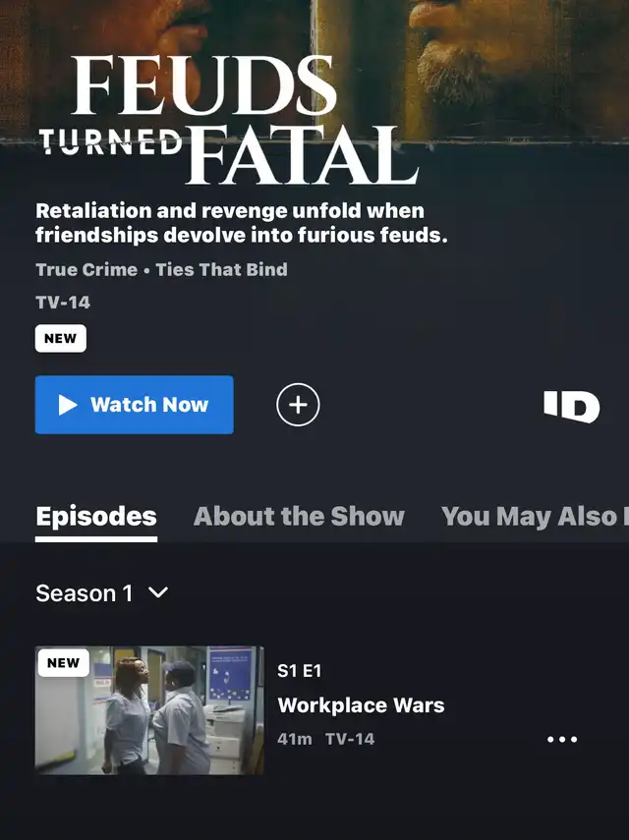Click the show description about retaliation
The image size is (629, 840).
pos(241,223)
